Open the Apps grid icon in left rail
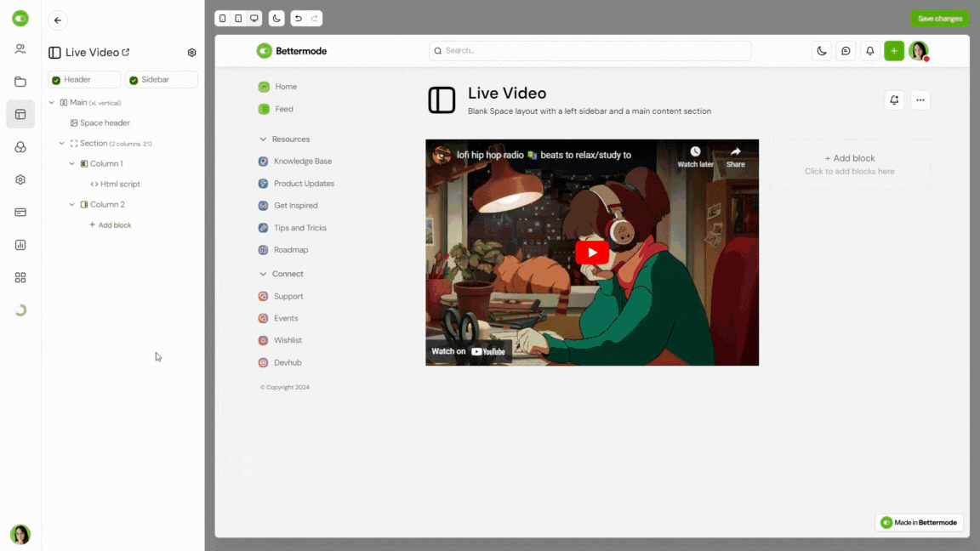980x551 pixels. pos(20,277)
